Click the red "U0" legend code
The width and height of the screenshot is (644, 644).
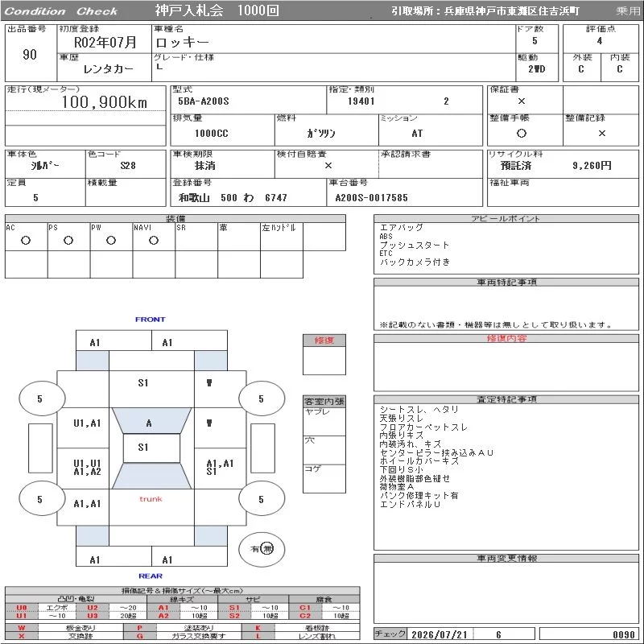point(22,608)
